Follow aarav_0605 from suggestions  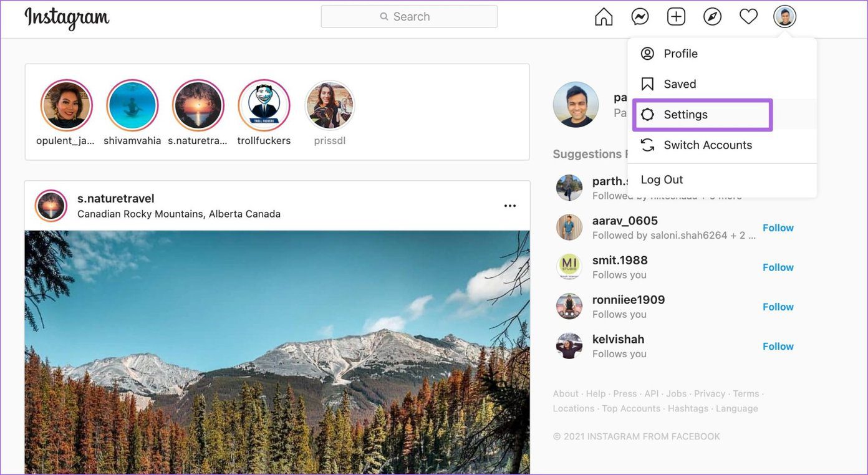click(x=778, y=228)
